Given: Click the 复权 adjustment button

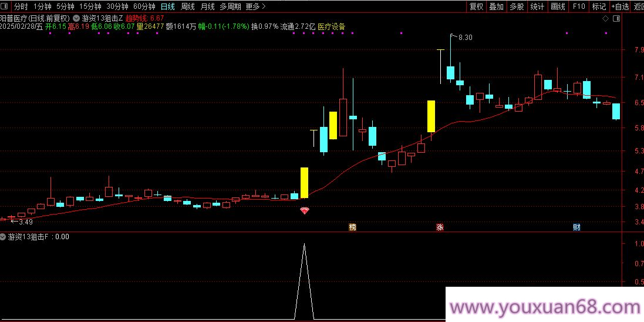Looking at the screenshot, I should pos(476,6).
